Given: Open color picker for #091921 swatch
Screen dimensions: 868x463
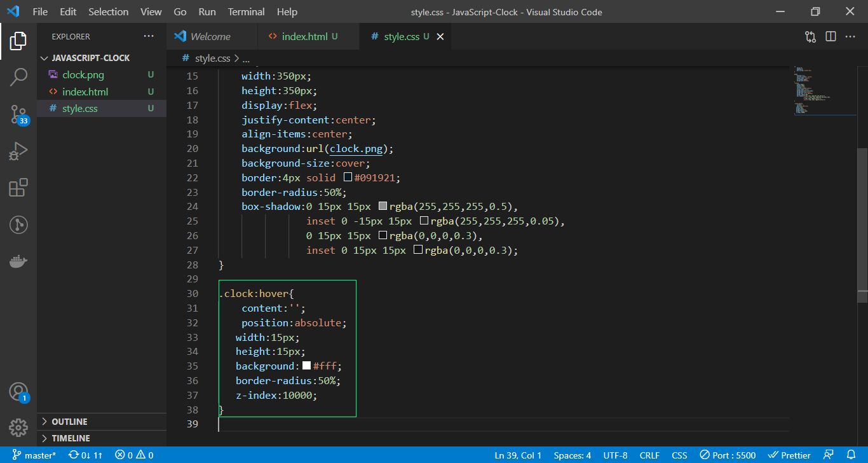Looking at the screenshot, I should 348,177.
